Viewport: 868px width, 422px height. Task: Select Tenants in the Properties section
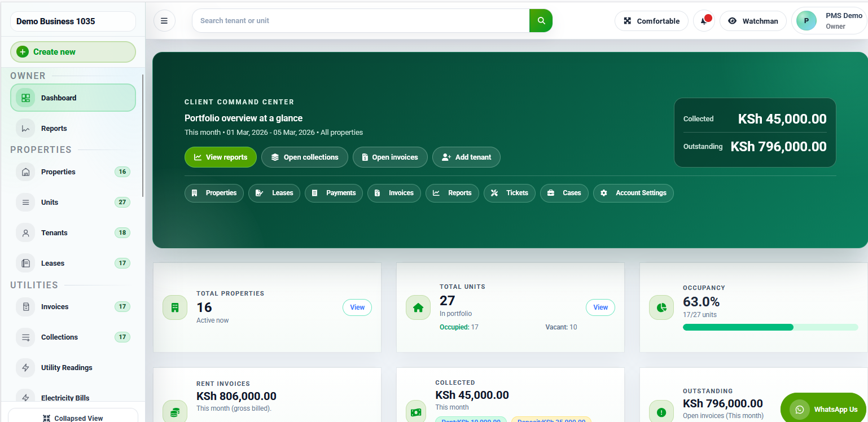click(55, 232)
